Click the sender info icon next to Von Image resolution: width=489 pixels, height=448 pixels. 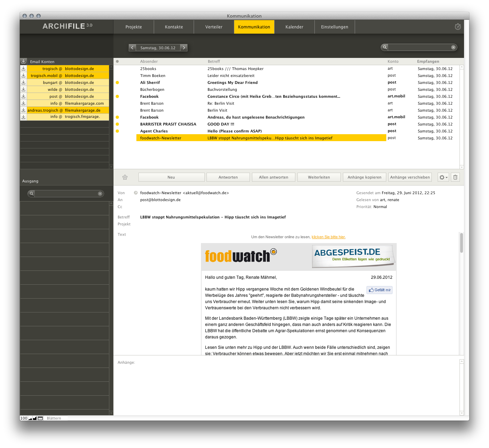coord(136,193)
